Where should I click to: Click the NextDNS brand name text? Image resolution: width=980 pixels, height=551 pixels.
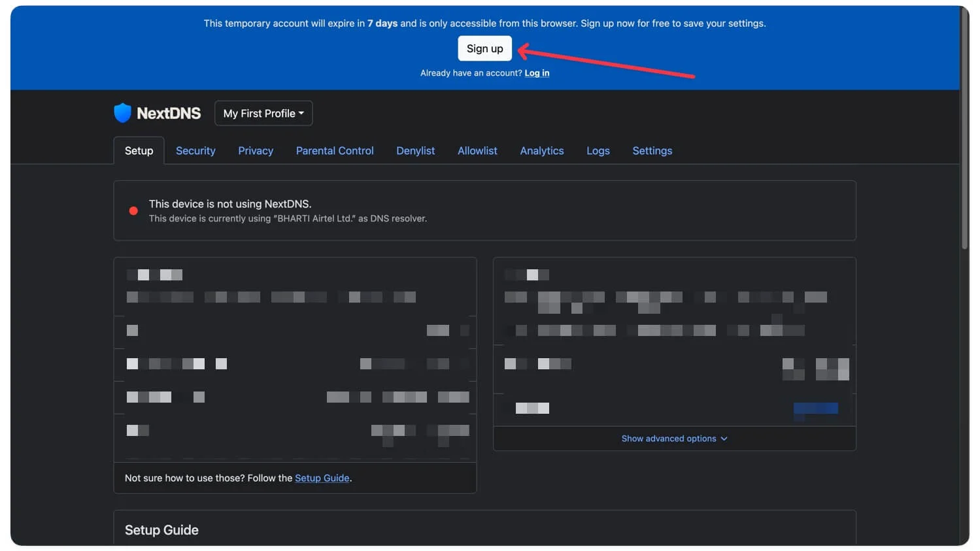tap(169, 113)
